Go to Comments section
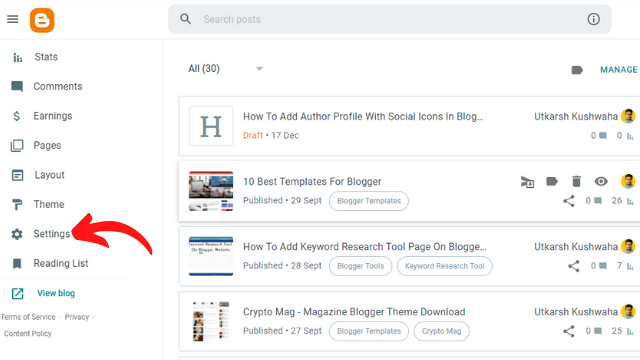 (58, 87)
